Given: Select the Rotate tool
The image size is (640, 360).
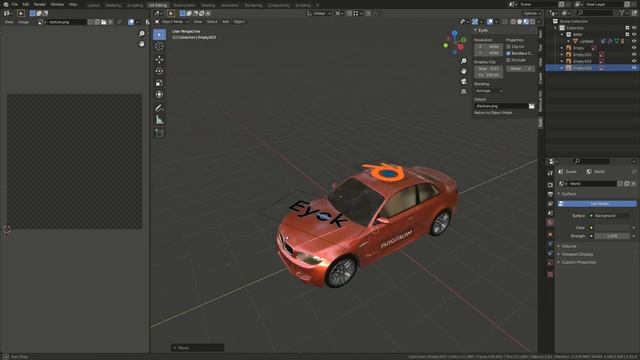Looking at the screenshot, I should (x=159, y=71).
